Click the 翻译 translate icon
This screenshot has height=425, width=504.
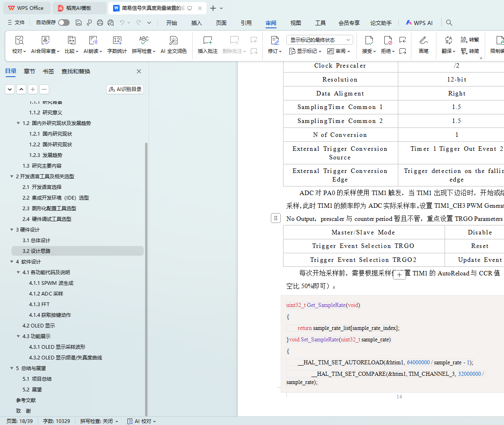point(448,41)
